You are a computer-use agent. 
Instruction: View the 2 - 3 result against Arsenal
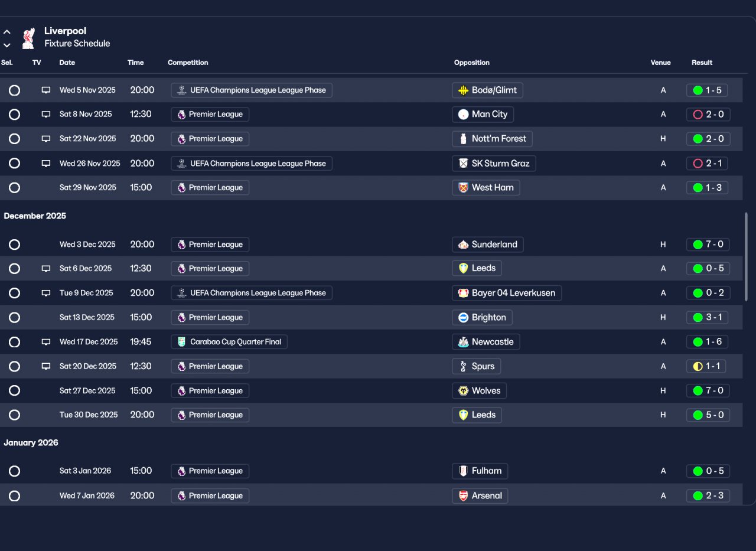tap(708, 496)
